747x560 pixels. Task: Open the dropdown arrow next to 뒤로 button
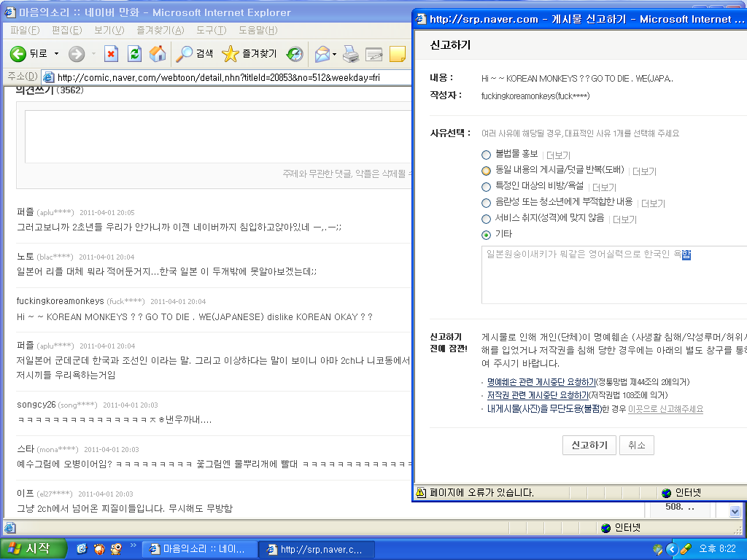55,53
